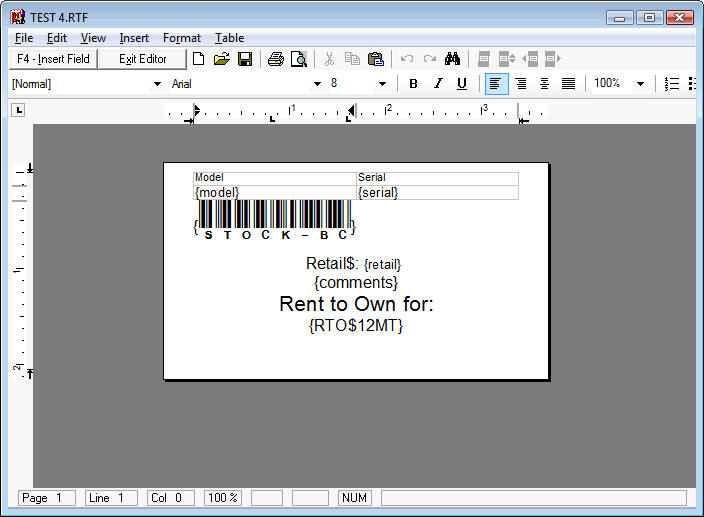Click the F4 - Insert Field button

click(53, 59)
